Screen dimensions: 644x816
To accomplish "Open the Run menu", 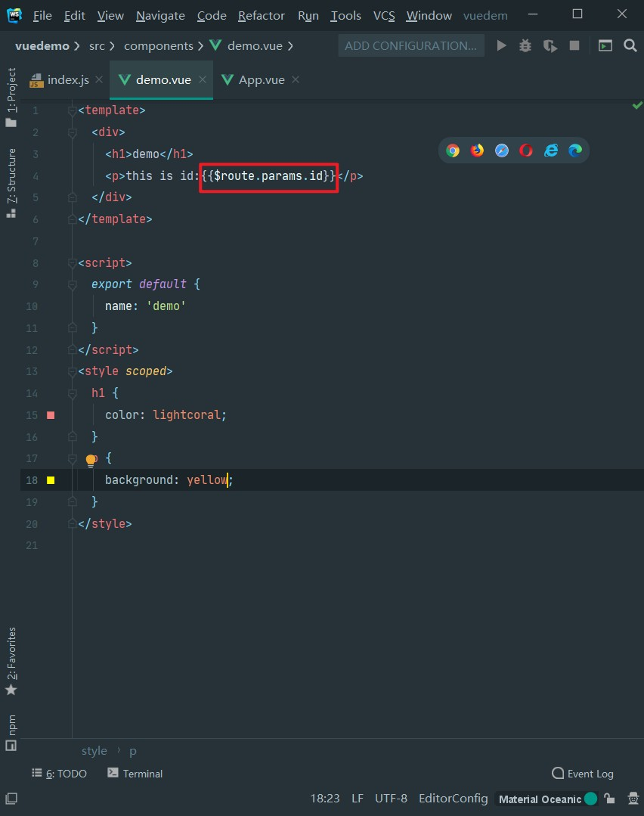I will click(308, 16).
